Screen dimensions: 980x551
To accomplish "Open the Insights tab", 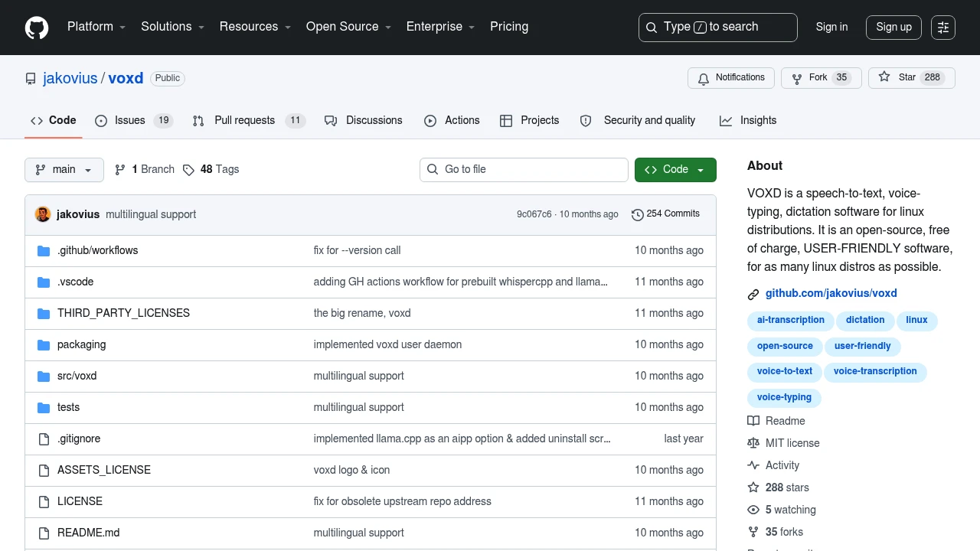I will coord(748,121).
